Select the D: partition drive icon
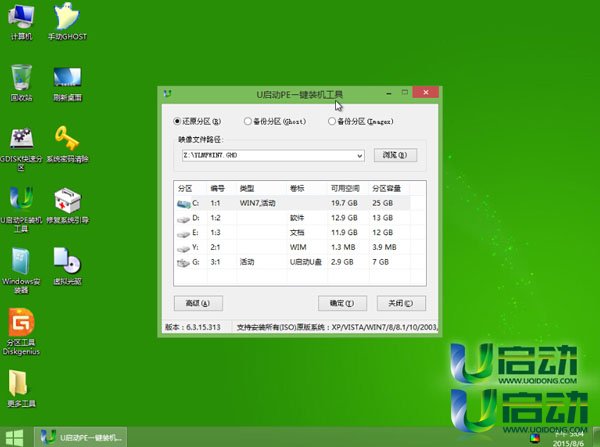Screen dimensions: 600x447 (184, 219)
